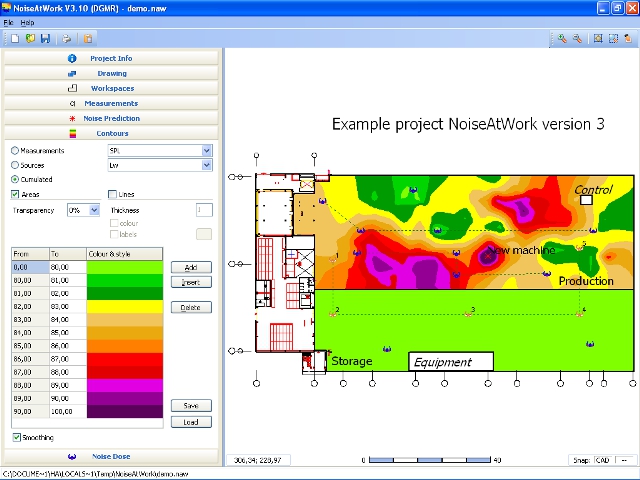Click the Load colour scheme button
This screenshot has height=480, width=640.
(191, 422)
